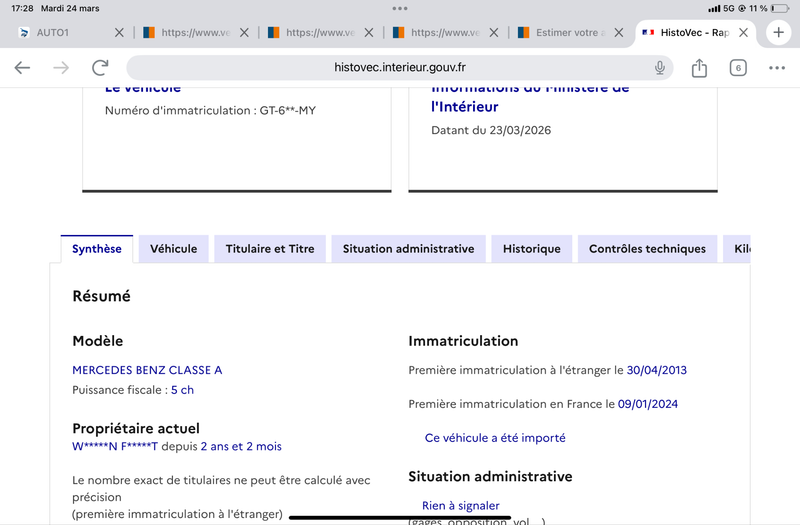This screenshot has height=525, width=800.
Task: Reload the HistoVec page
Action: click(100, 68)
